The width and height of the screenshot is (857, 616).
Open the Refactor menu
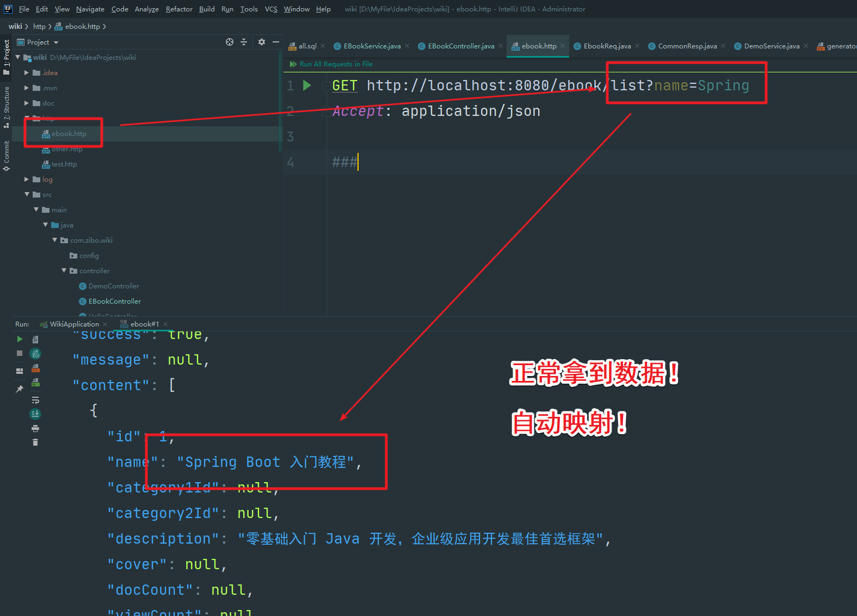(179, 9)
